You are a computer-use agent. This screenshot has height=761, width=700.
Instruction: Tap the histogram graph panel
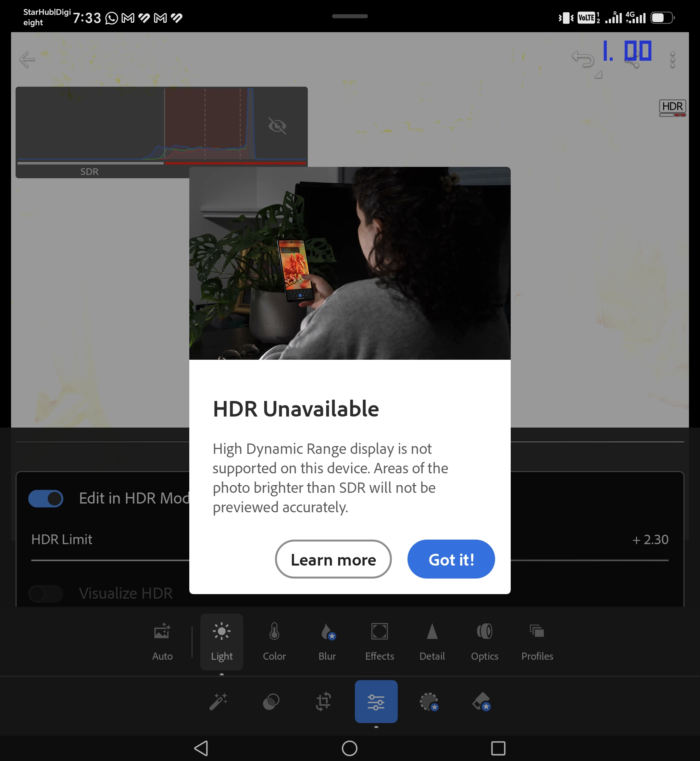[161, 132]
